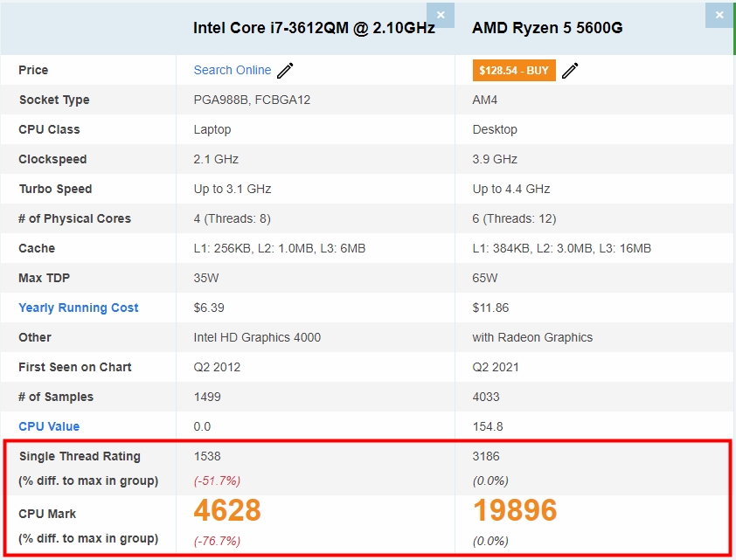Select with Radeon Graphics text

(532, 337)
